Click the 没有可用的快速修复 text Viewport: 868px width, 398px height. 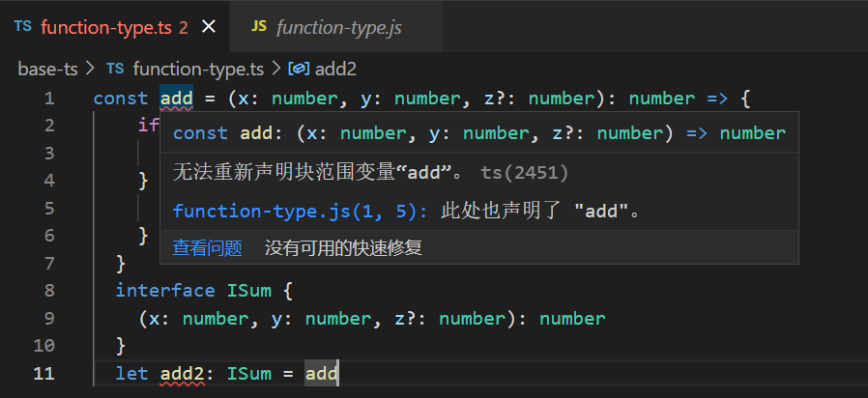[x=343, y=248]
